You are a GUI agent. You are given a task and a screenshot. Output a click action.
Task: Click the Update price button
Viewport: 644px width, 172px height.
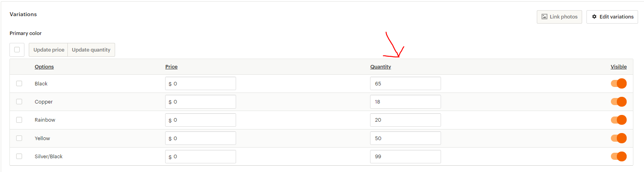pos(48,50)
